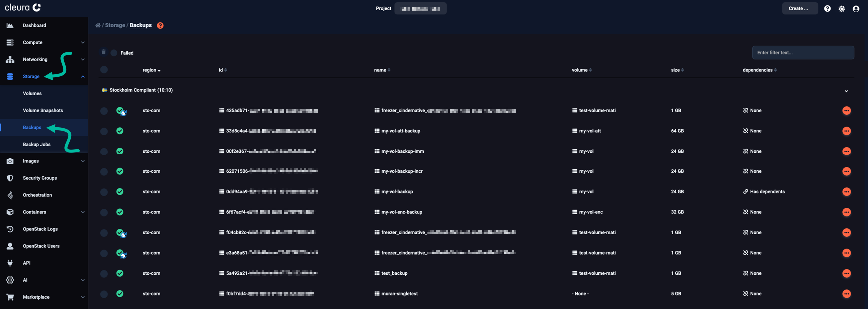The height and width of the screenshot is (309, 868).
Task: Expand the AI sidebar section
Action: [83, 280]
